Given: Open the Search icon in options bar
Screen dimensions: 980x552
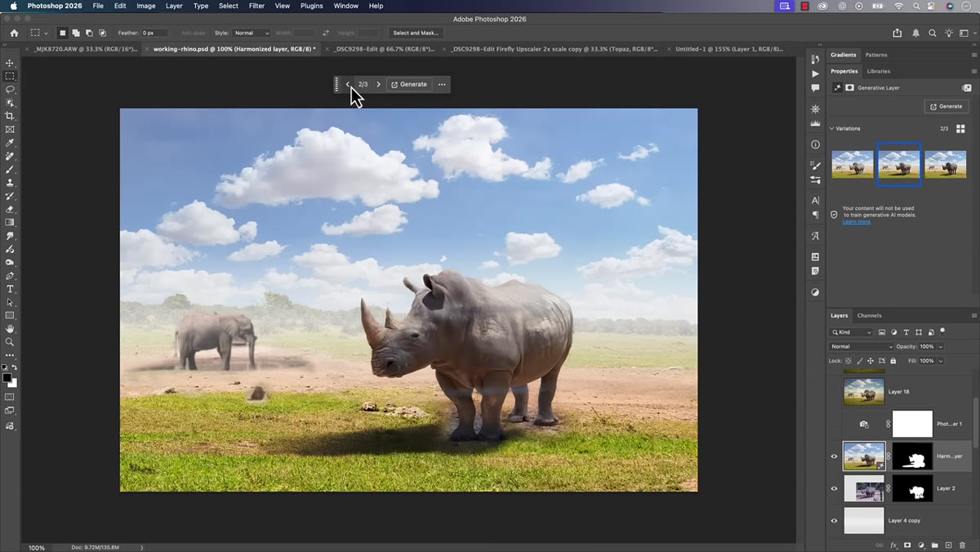Looking at the screenshot, I should (x=933, y=33).
